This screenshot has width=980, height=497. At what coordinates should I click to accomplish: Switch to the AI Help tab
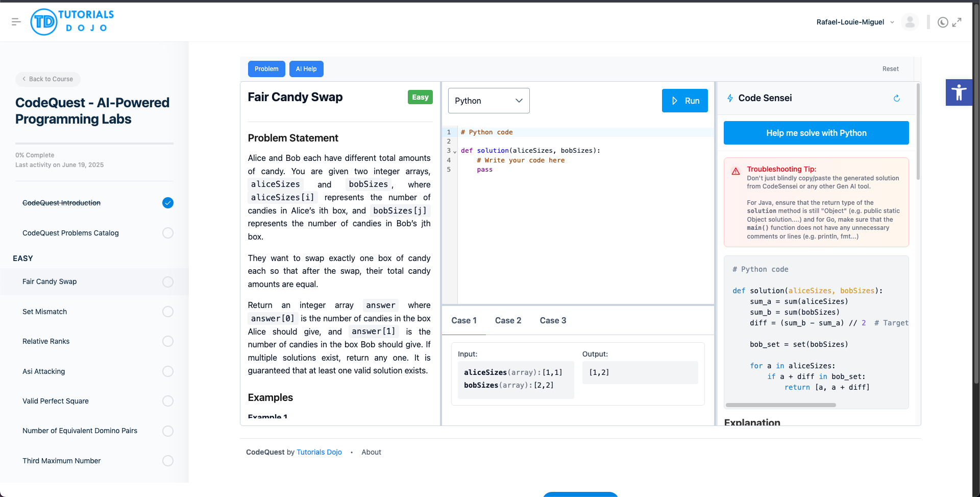click(x=306, y=69)
